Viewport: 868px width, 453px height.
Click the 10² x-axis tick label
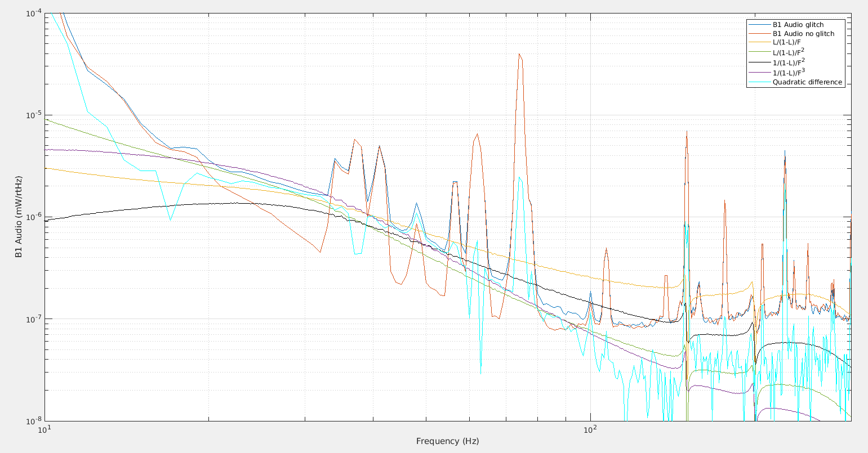(x=590, y=429)
